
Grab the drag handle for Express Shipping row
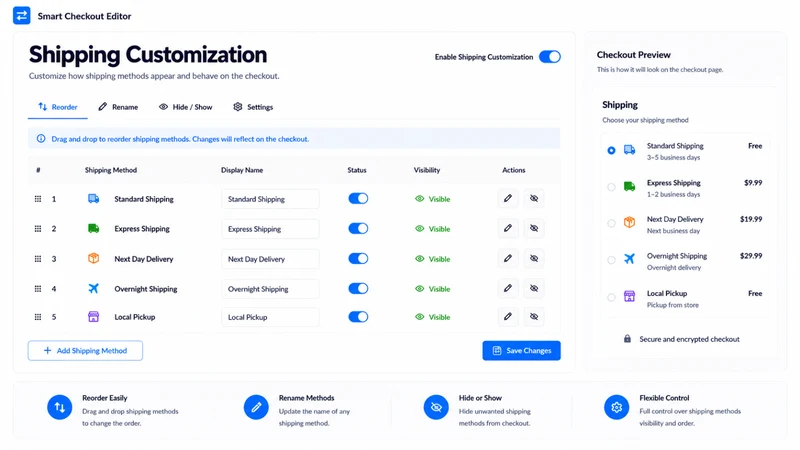click(38, 229)
